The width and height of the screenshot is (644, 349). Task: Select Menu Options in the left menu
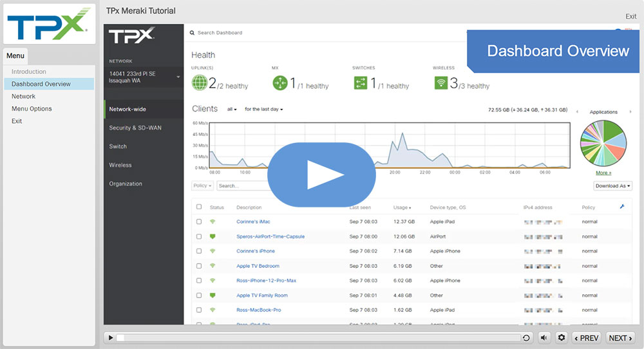click(x=32, y=109)
